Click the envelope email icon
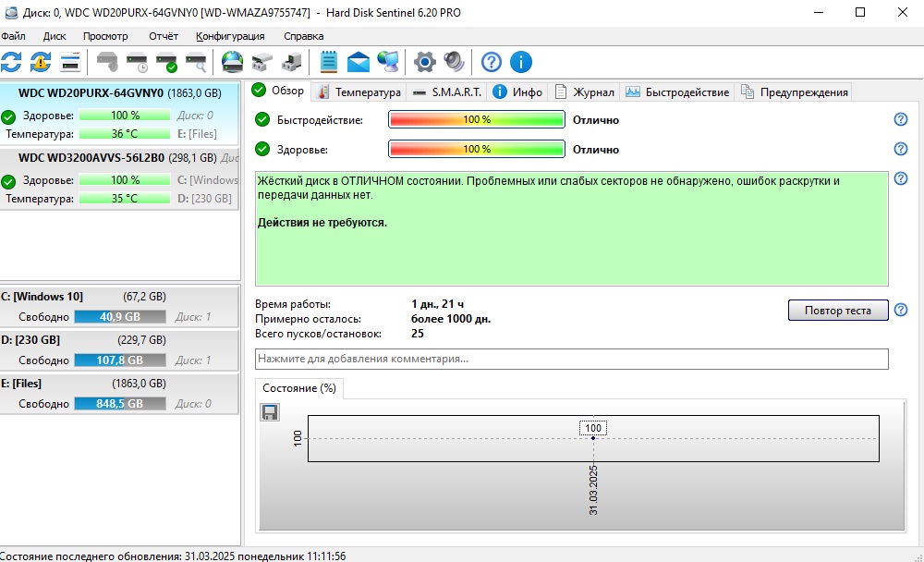 (359, 62)
